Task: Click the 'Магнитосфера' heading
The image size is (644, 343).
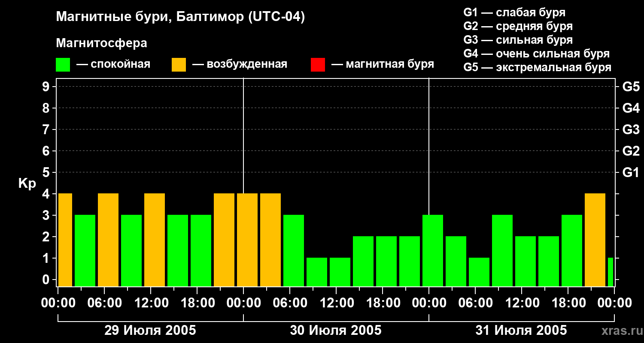Action: coord(101,43)
